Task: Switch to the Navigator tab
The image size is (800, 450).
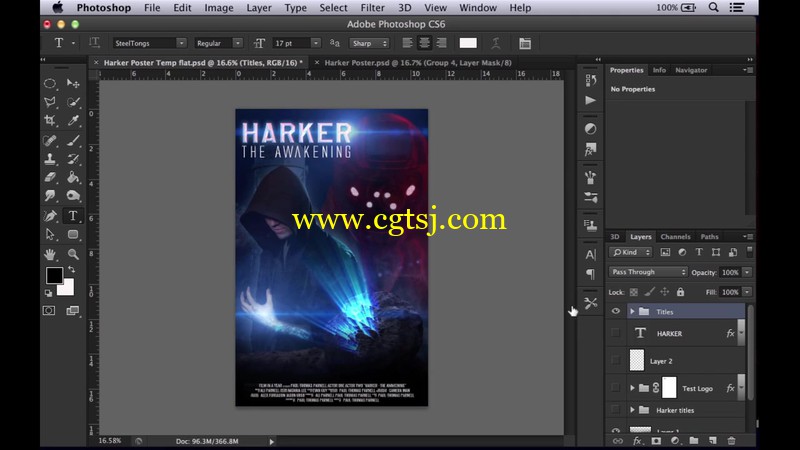Action: 691,70
